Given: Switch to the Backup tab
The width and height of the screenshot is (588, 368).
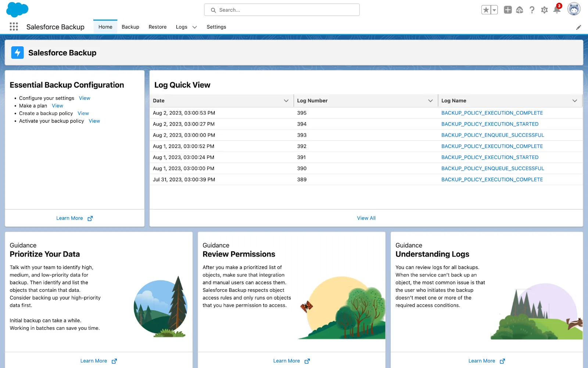Looking at the screenshot, I should [130, 26].
